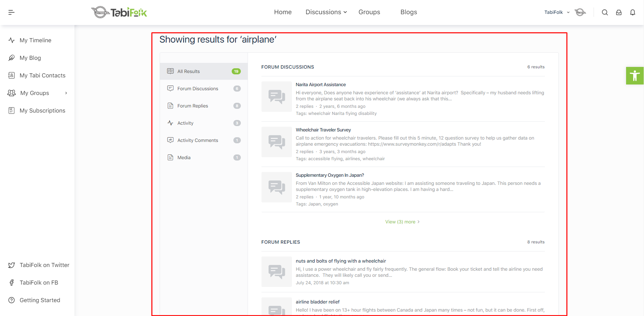
Task: Click Narita Airport Assistance thumbnail icon
Action: (x=277, y=97)
